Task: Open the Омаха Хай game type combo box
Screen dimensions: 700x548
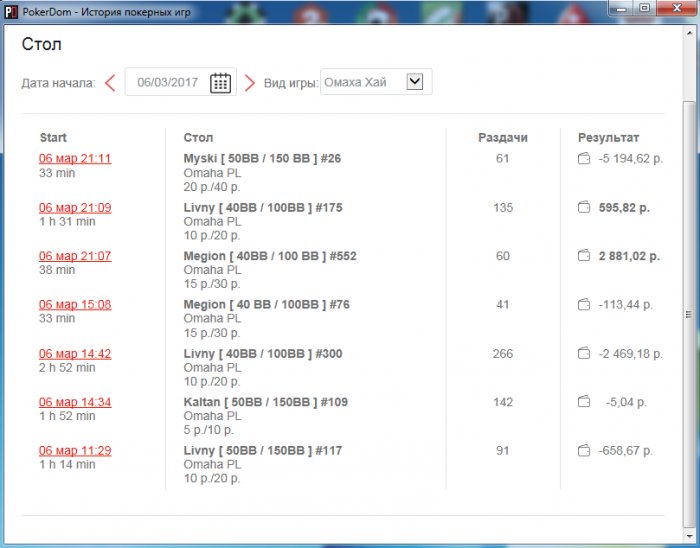Action: (x=376, y=82)
